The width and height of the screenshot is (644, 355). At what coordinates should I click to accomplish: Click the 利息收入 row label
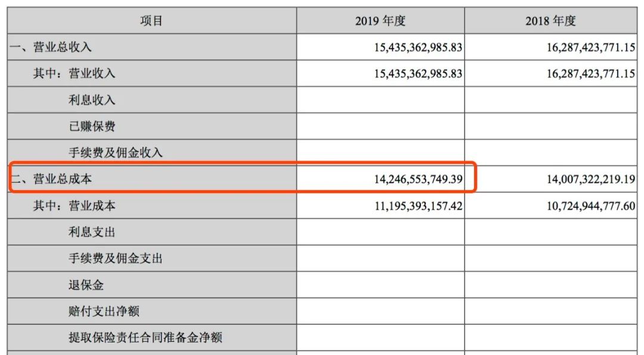pyautogui.click(x=92, y=99)
